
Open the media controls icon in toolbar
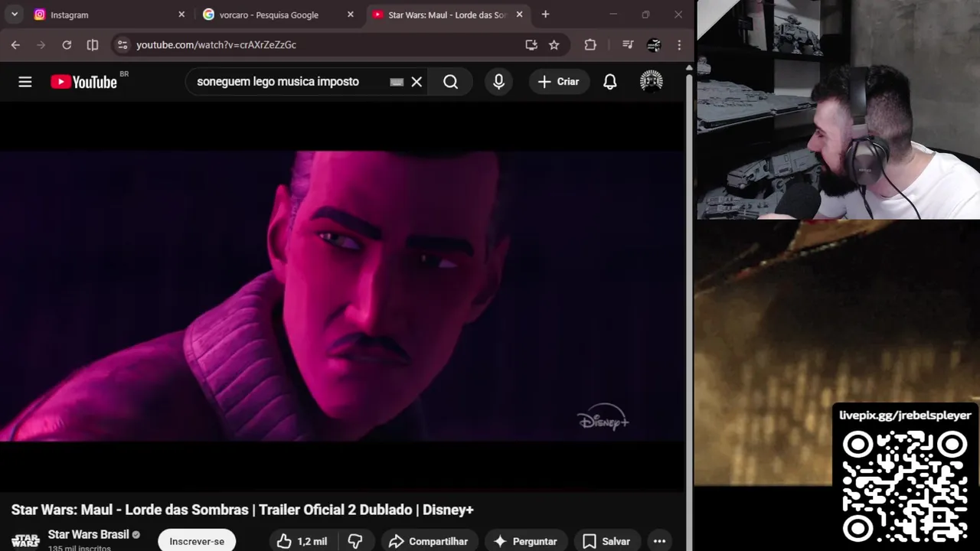point(628,45)
